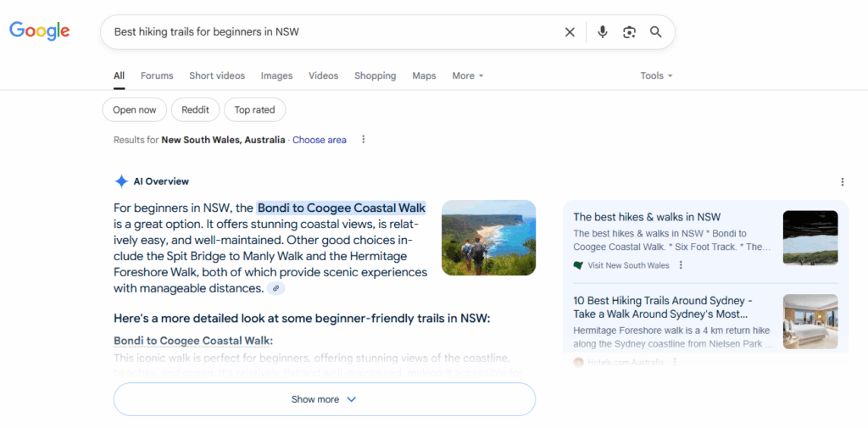The height and width of the screenshot is (428, 868).
Task: Switch to the Shopping tab
Action: click(376, 76)
